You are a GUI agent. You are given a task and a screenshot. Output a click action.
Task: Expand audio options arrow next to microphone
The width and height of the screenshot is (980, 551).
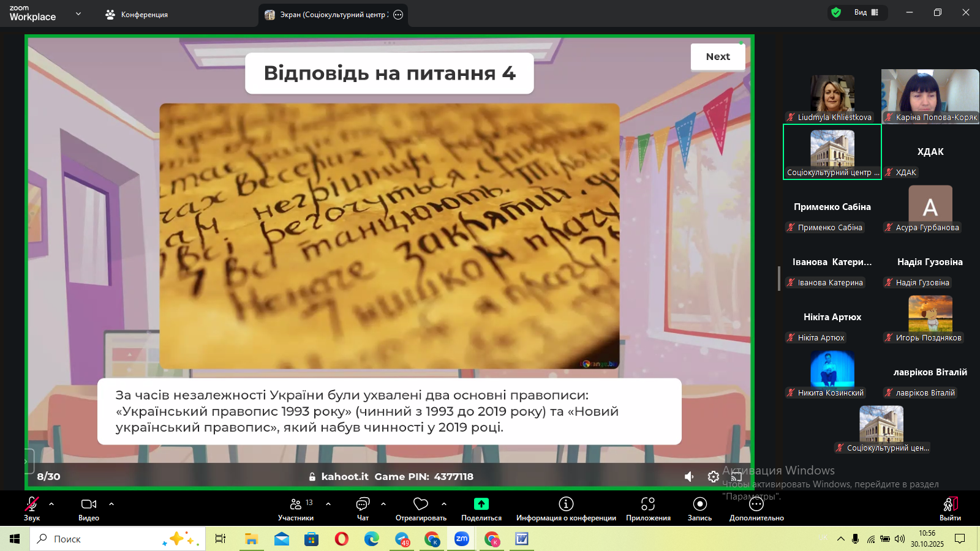(x=51, y=504)
